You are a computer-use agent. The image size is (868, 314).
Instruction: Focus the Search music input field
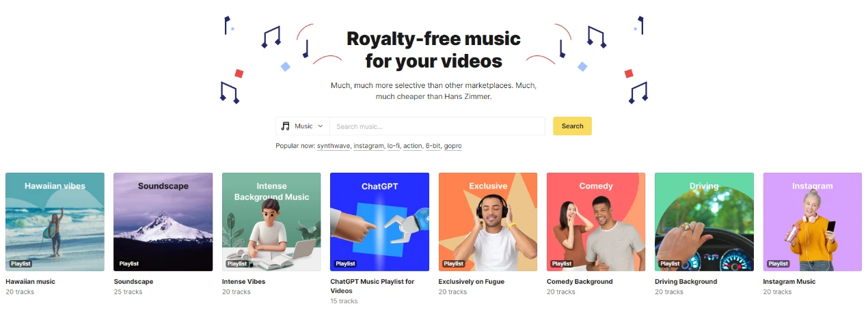(437, 126)
